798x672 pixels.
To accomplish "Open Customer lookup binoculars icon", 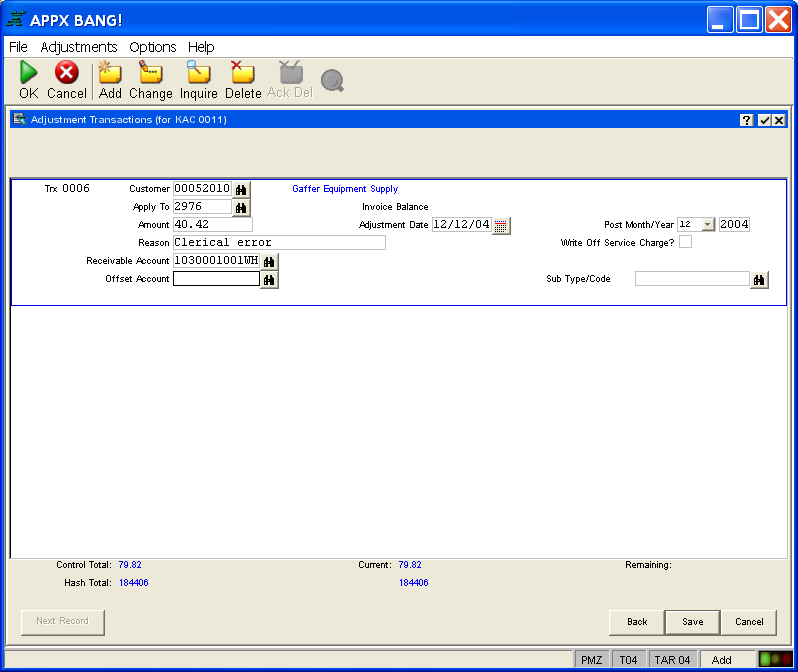I will pos(241,189).
